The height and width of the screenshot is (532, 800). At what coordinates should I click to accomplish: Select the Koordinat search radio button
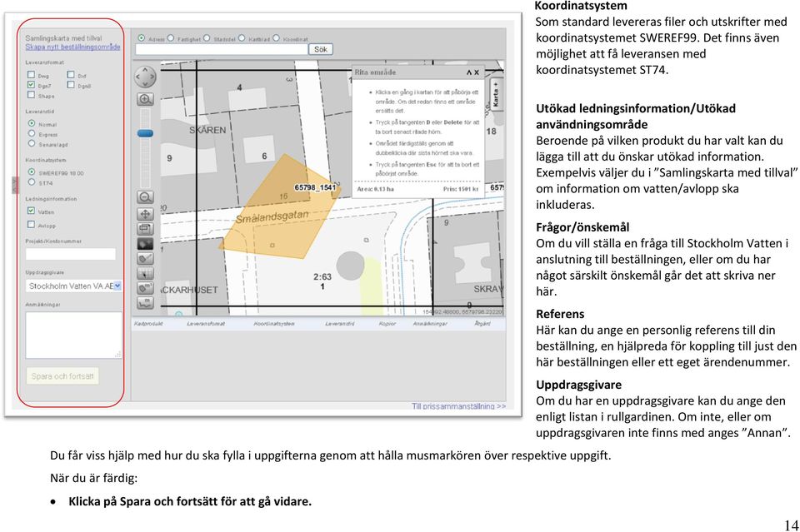tap(276, 38)
